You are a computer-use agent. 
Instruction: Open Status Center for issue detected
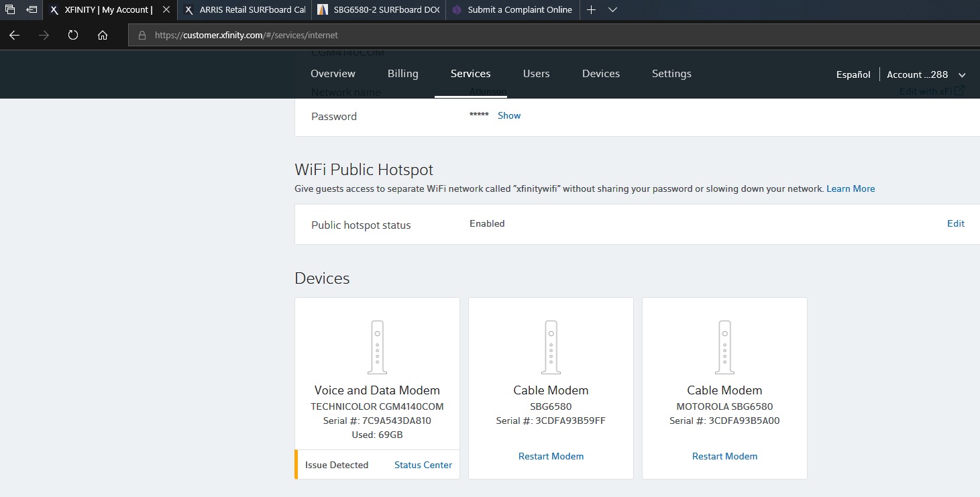423,465
